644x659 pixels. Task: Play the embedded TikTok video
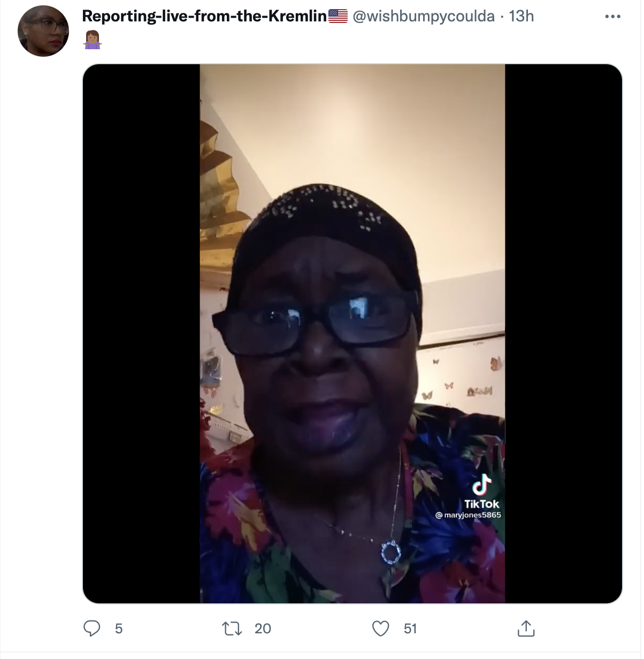click(352, 334)
